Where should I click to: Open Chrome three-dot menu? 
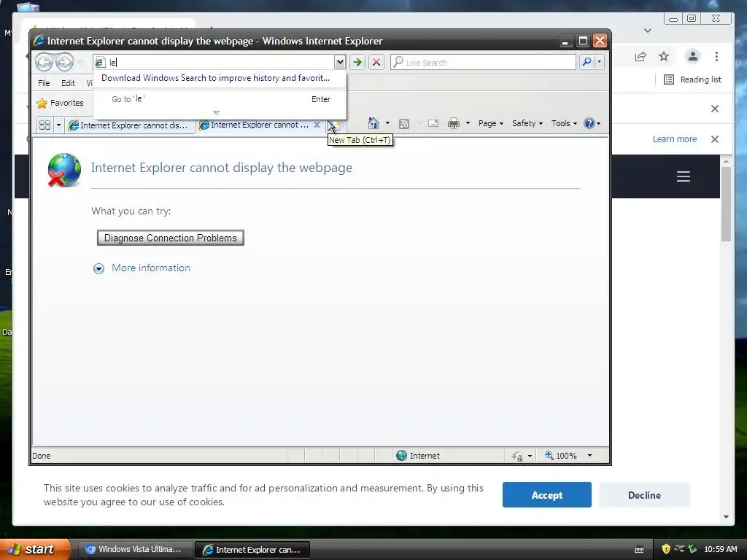[x=716, y=57]
